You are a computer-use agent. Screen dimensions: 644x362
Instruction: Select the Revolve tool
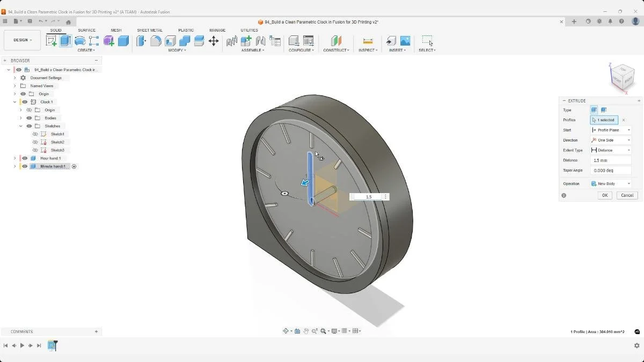click(x=79, y=41)
